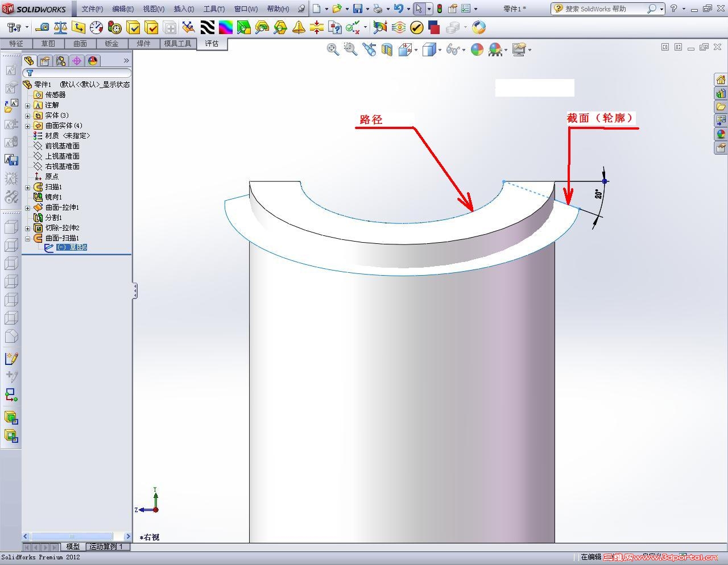Open the 插入(I) menu
This screenshot has height=565, width=728.
pos(184,9)
